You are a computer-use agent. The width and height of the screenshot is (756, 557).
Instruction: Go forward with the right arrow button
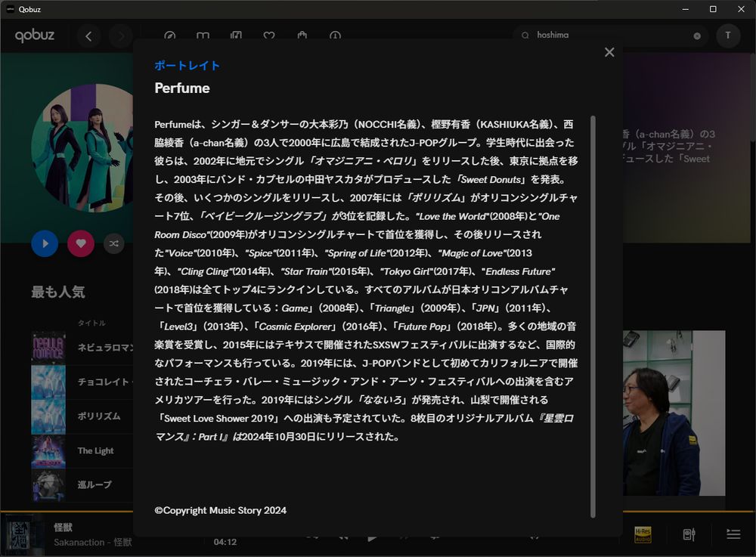point(120,36)
